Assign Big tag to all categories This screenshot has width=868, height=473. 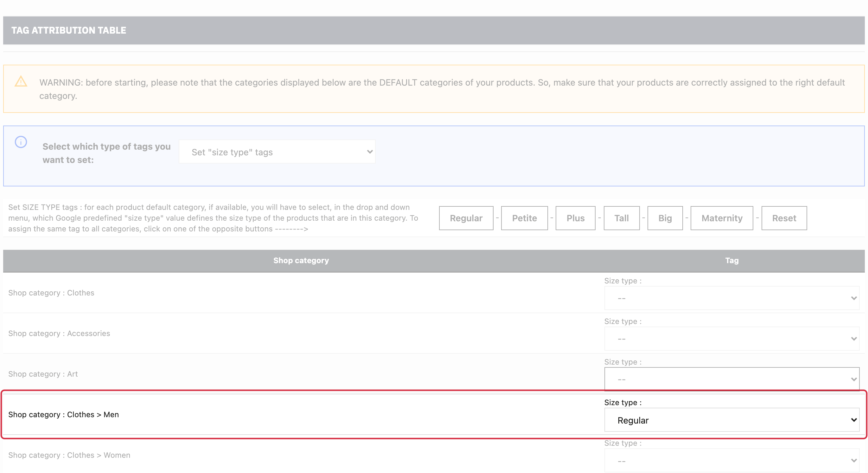point(665,218)
